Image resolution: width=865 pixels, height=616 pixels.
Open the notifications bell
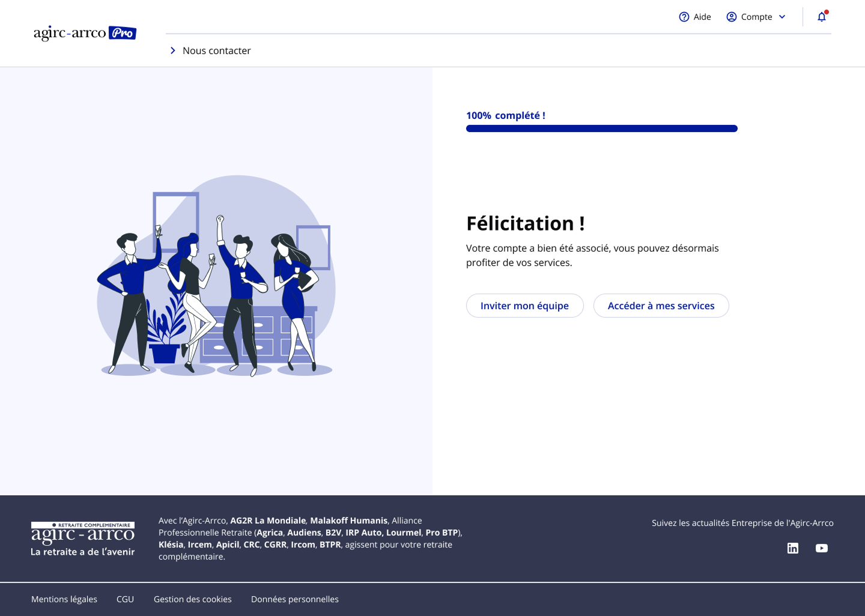tap(822, 17)
